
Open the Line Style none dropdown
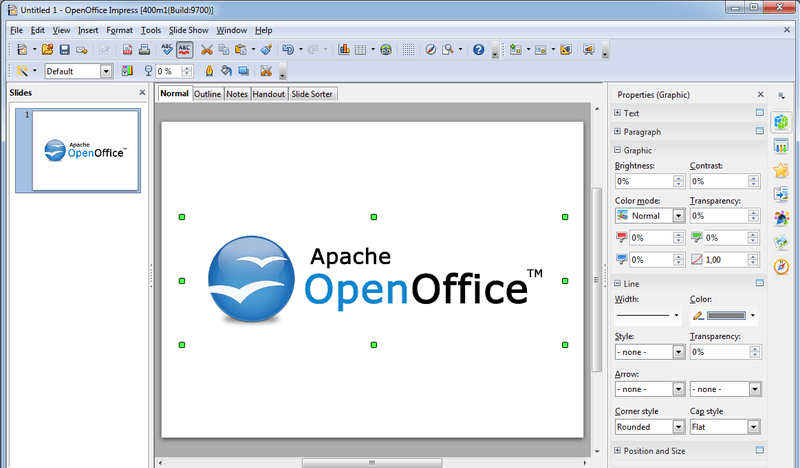[x=678, y=352]
